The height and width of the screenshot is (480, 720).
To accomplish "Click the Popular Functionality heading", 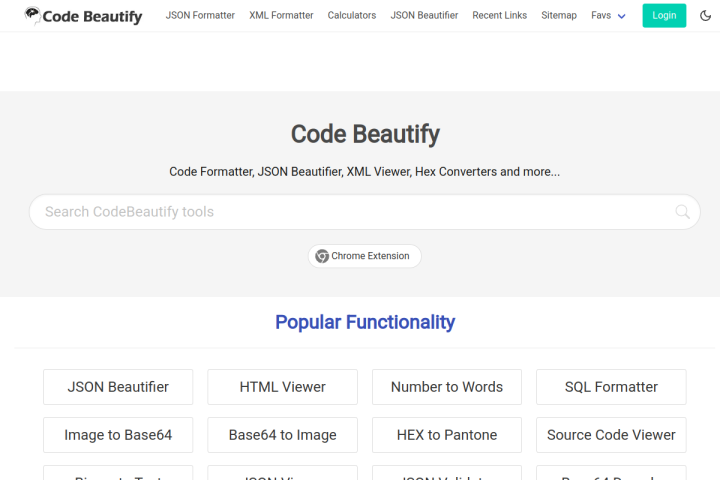I will 365,322.
